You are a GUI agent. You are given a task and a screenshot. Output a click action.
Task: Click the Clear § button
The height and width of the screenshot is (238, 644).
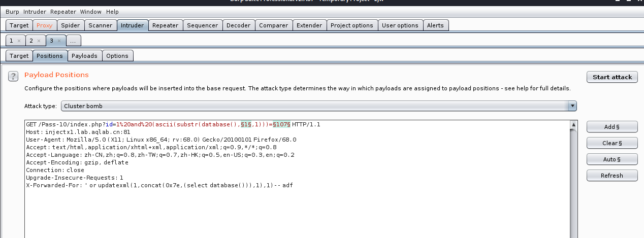tap(612, 143)
